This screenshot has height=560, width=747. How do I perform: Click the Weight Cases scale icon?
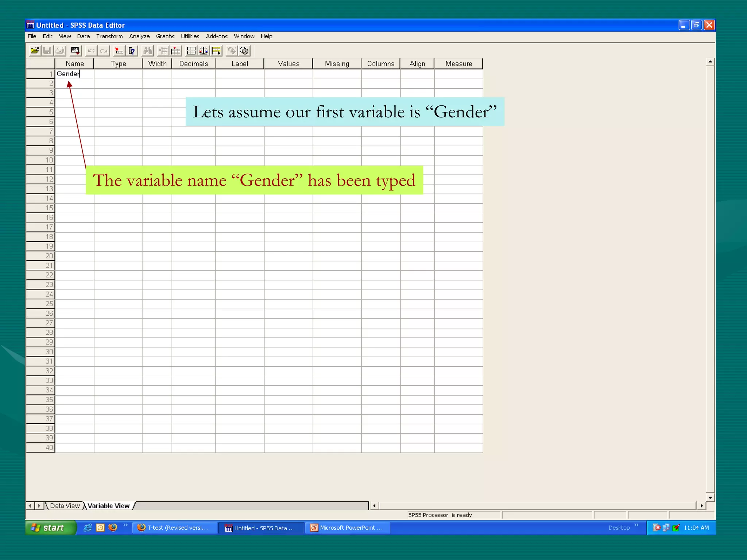tap(204, 51)
